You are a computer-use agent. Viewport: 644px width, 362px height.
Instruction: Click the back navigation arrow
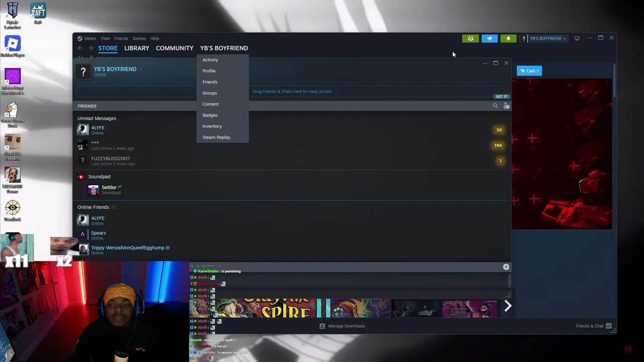point(80,48)
